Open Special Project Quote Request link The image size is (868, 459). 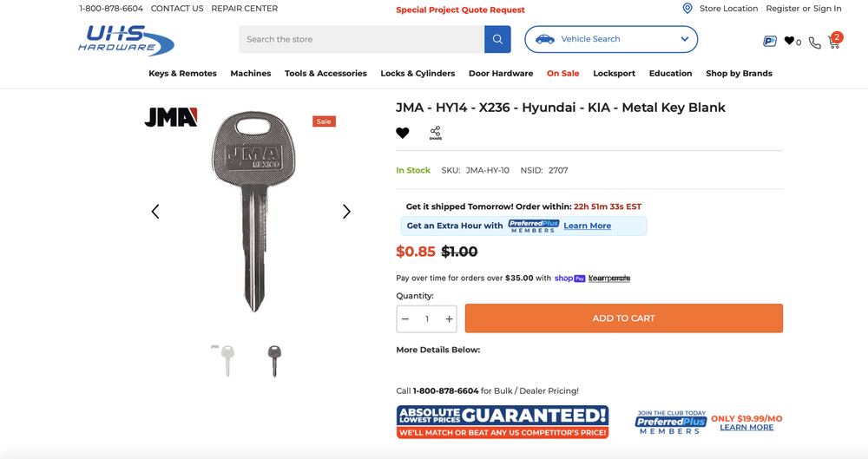point(460,10)
